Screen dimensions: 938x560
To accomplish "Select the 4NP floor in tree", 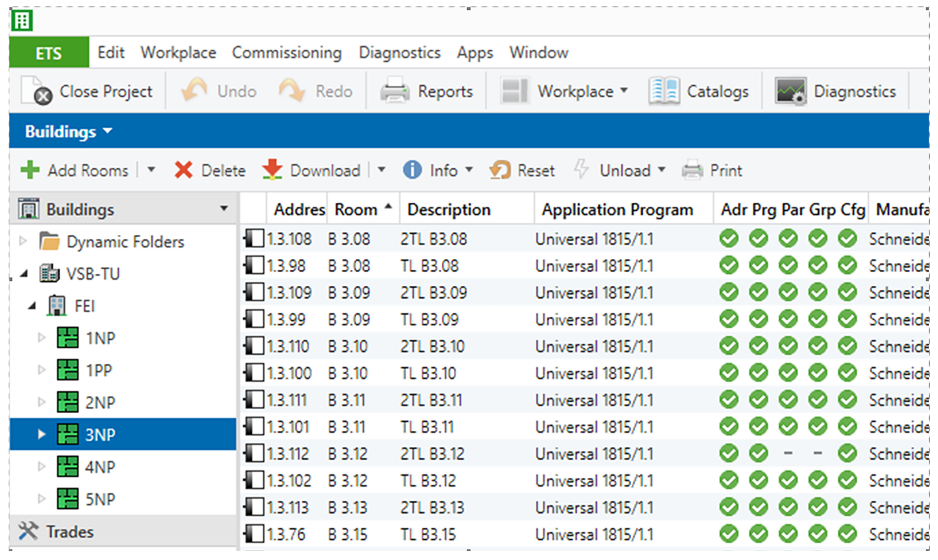I will click(x=100, y=467).
